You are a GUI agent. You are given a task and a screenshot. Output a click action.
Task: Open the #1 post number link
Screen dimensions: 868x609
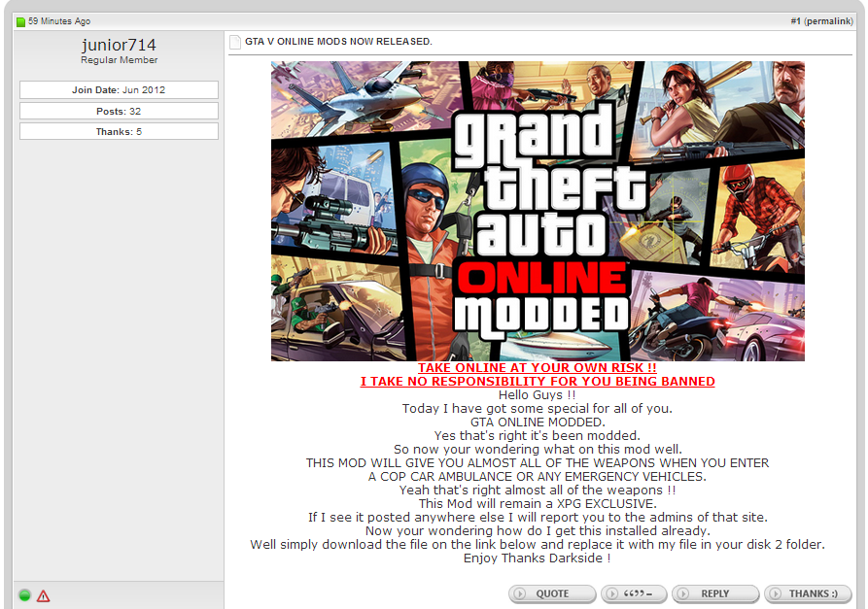[x=794, y=20]
